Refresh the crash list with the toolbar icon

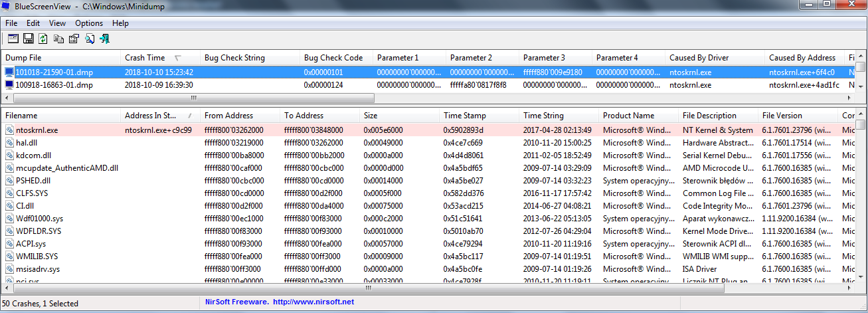tap(43, 39)
